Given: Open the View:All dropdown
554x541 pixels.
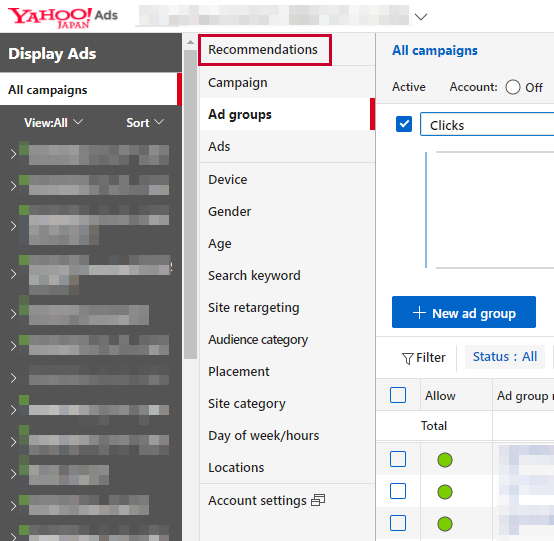Looking at the screenshot, I should [x=53, y=123].
